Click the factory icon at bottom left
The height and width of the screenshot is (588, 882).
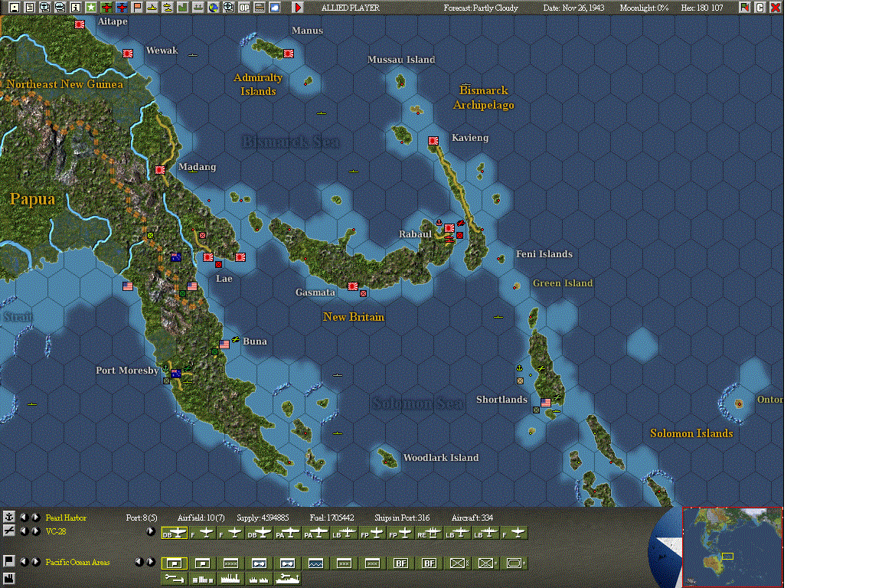pyautogui.click(x=9, y=578)
